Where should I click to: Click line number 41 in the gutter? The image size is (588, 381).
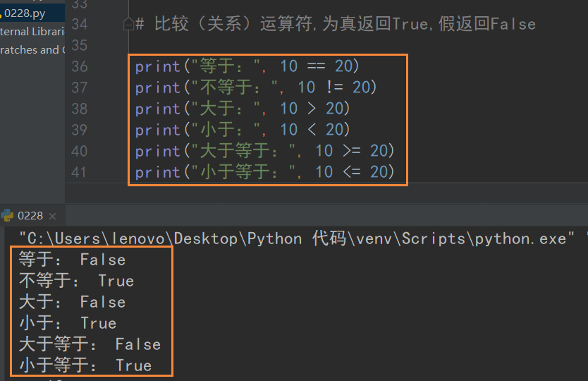coord(79,172)
